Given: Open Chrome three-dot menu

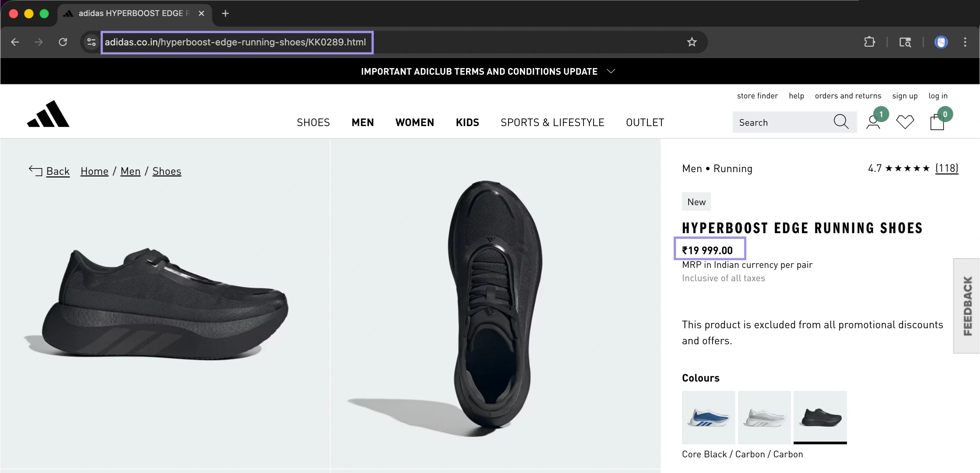Looking at the screenshot, I should click(x=965, y=42).
